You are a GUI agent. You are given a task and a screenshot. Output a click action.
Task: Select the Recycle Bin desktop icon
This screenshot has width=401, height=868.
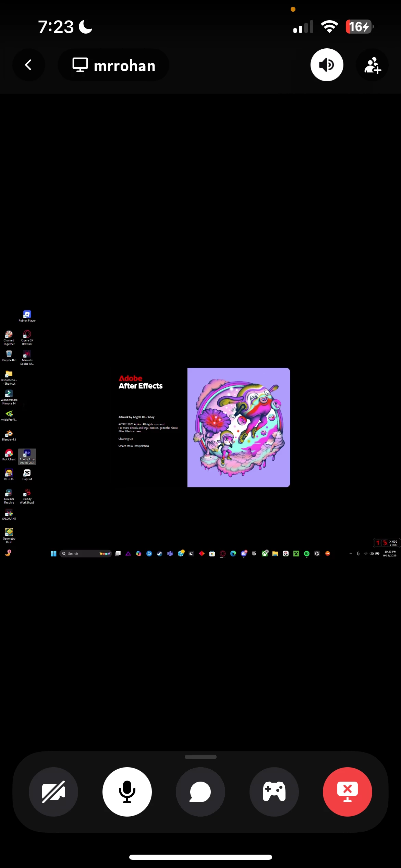pyautogui.click(x=9, y=356)
